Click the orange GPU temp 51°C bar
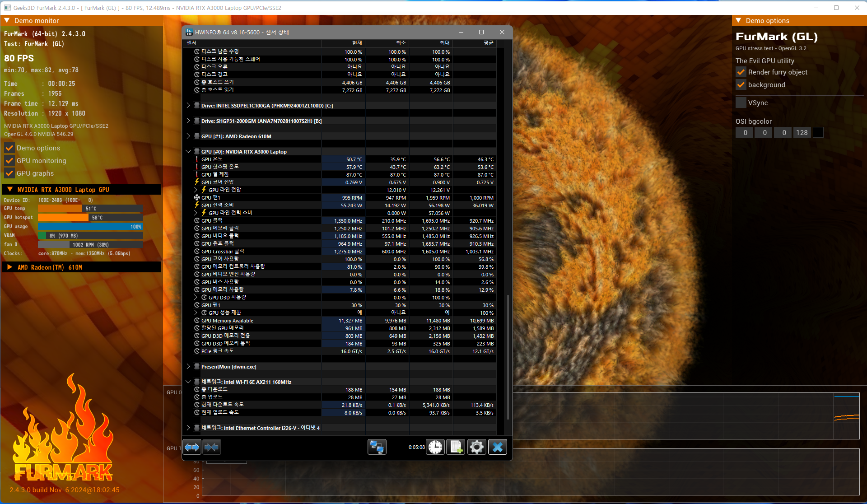 60,209
